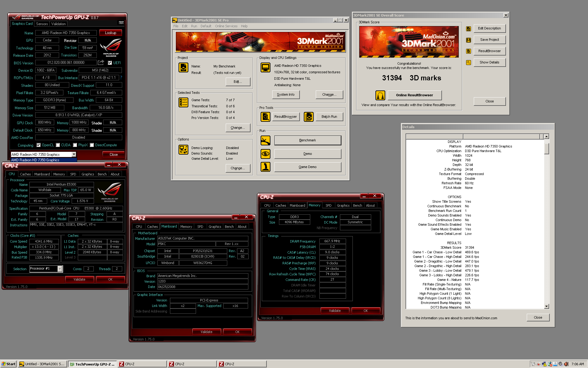Image resolution: width=588 pixels, height=368 pixels.
Task: Click Online ResultBrowser icon
Action: (380, 95)
